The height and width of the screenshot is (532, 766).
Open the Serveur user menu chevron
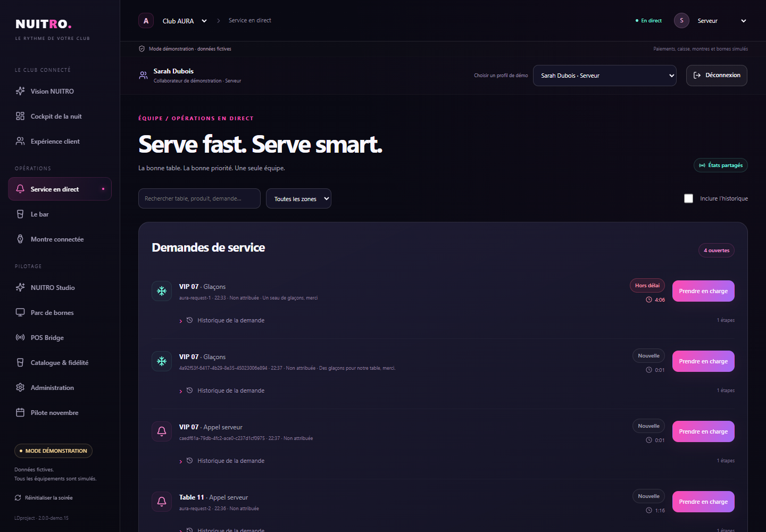pos(744,21)
